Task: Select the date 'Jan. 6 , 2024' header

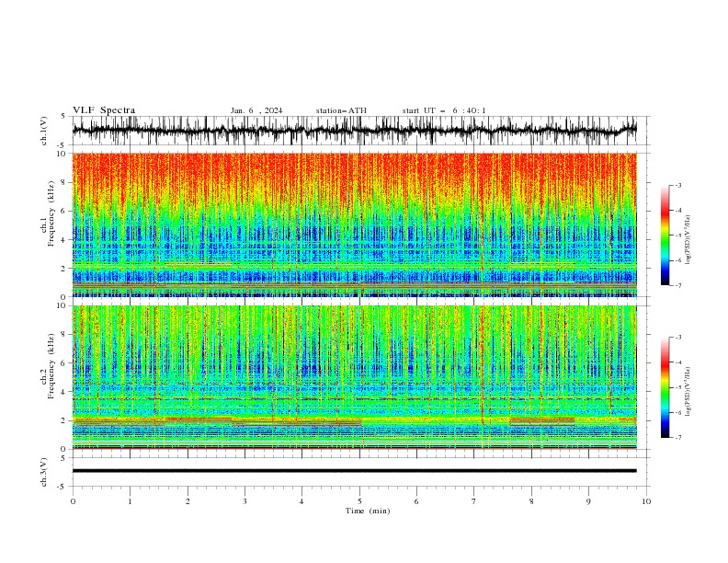Action: (256, 110)
